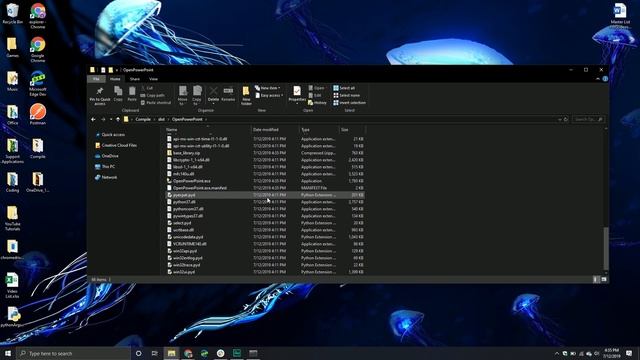Click the Delete ribbon icon

213,94
